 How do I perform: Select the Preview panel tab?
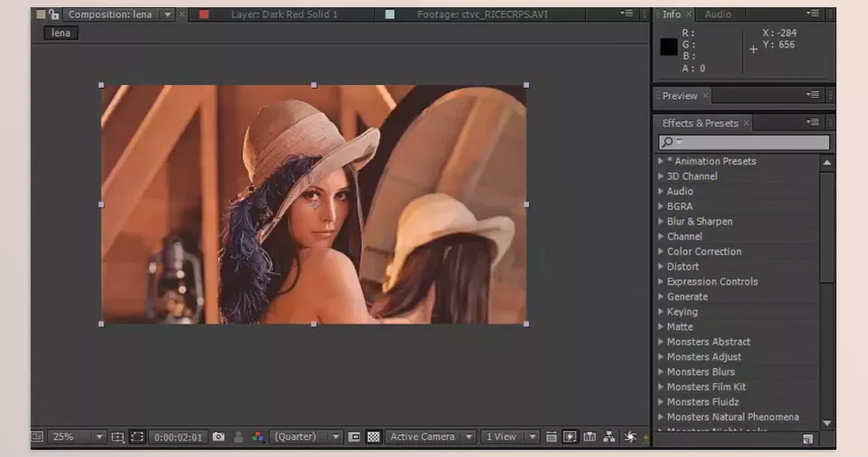point(680,96)
